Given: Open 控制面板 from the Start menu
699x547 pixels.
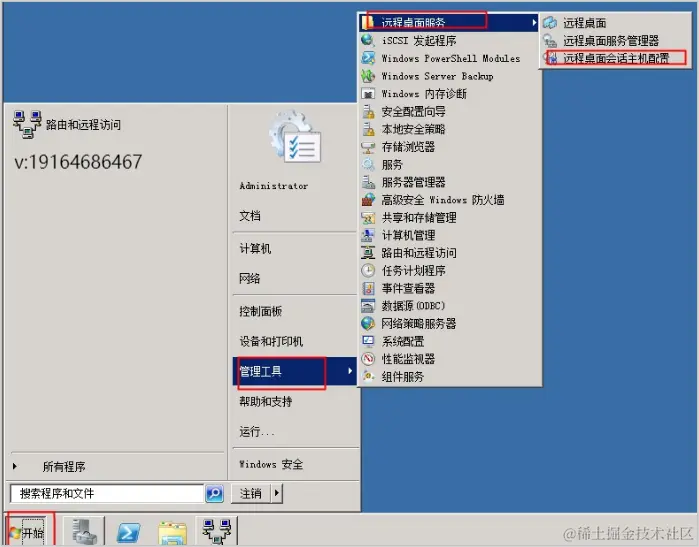Looking at the screenshot, I should [260, 311].
